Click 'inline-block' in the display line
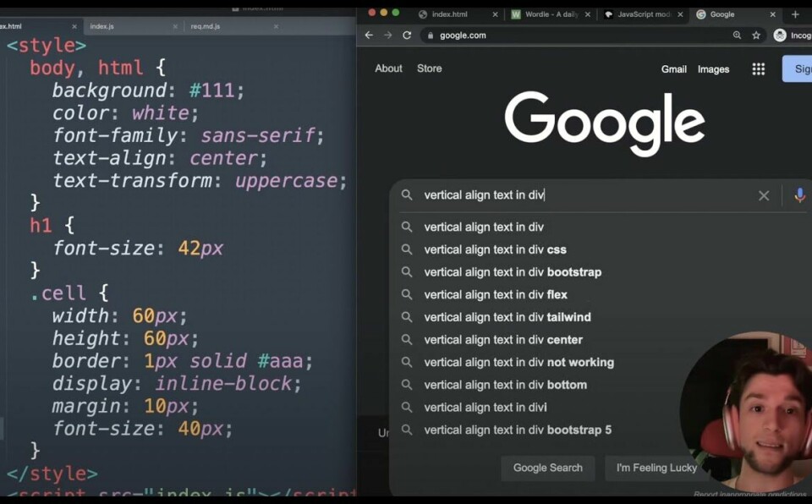 coord(223,384)
